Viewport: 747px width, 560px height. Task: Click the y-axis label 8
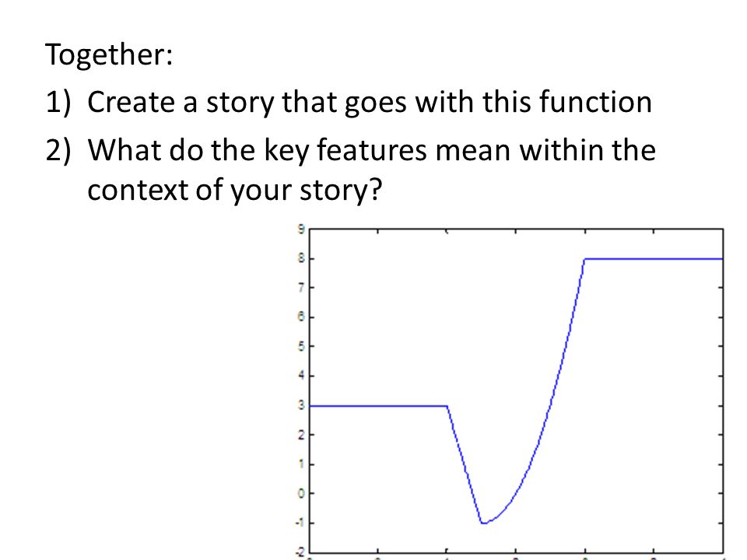coord(301,258)
